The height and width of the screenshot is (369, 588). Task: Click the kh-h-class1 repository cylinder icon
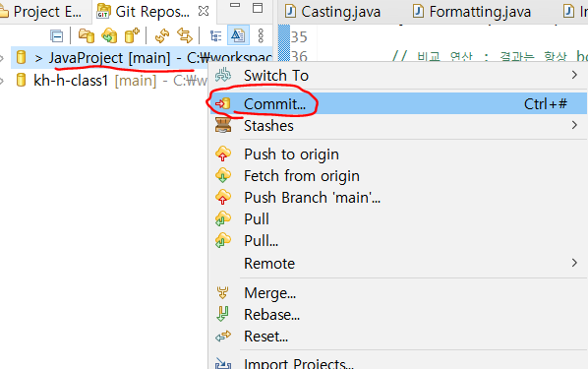(22, 80)
